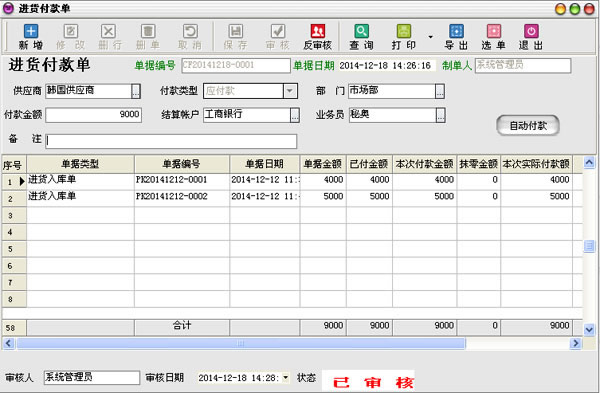Click the 抹零金额 column header

coord(478,164)
